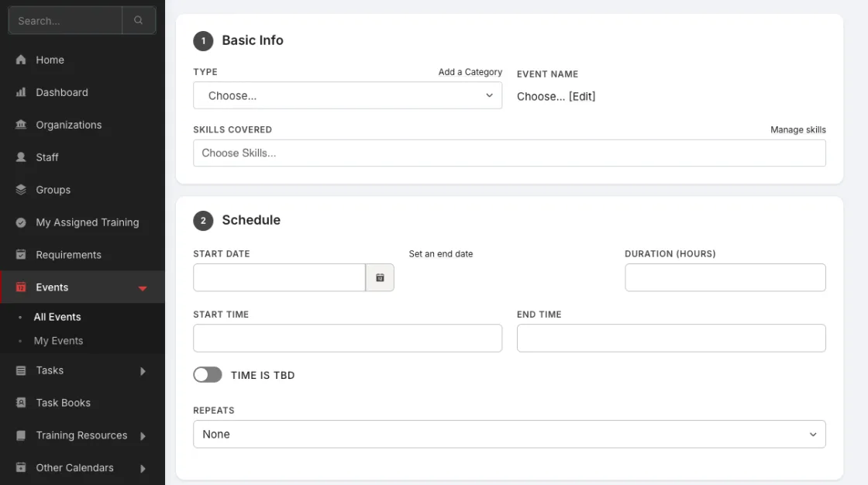Click the My Assigned Training checkmark icon
This screenshot has width=868, height=485.
pyautogui.click(x=21, y=222)
